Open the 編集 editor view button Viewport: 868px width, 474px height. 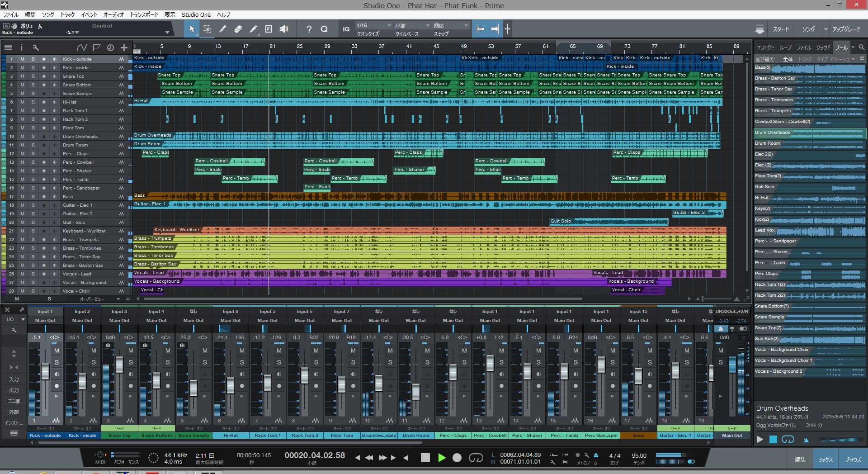(800, 460)
